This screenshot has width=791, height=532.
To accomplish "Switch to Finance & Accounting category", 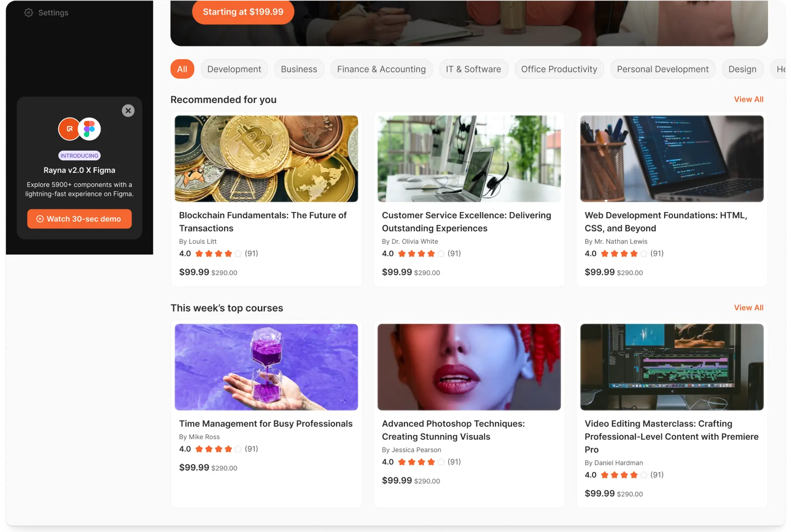I will (381, 69).
